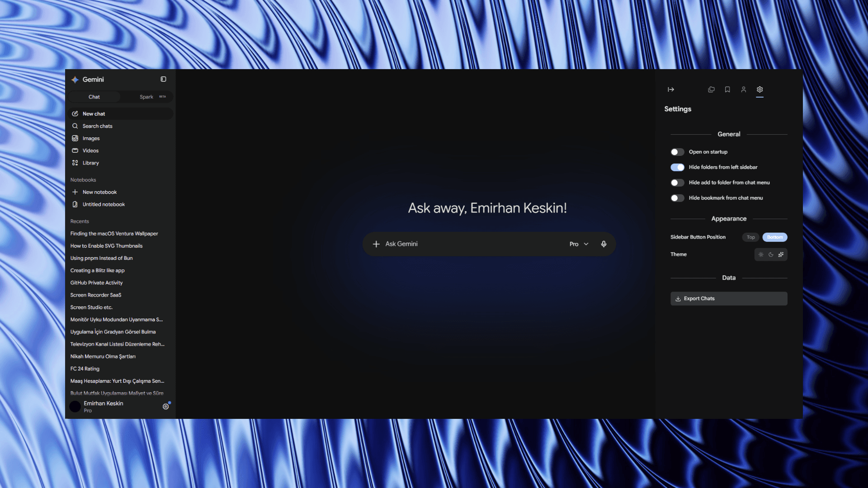
Task: Click the plus icon beside New notebook
Action: [75, 192]
